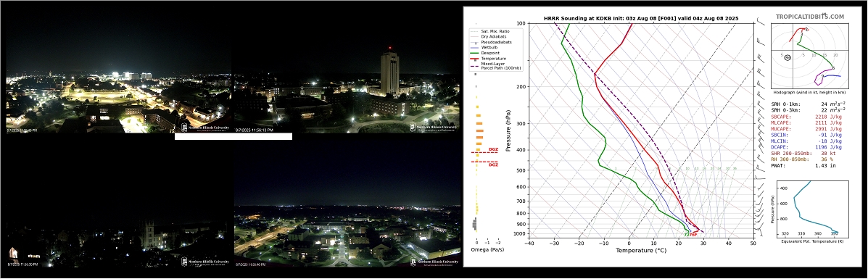Click the Northern Illinois University logo bottom-right webcam
Image resolution: width=868 pixels, height=279 pixels.
coord(435,262)
